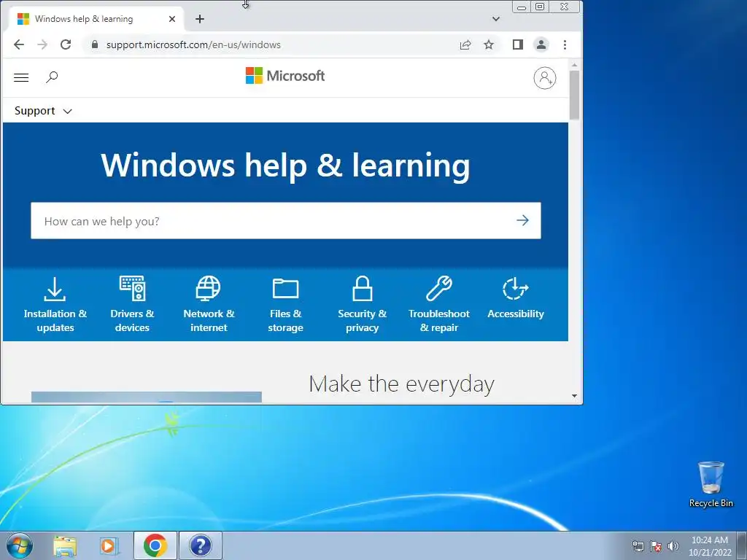
Task: Launch Windows Media Player from taskbar
Action: point(109,545)
